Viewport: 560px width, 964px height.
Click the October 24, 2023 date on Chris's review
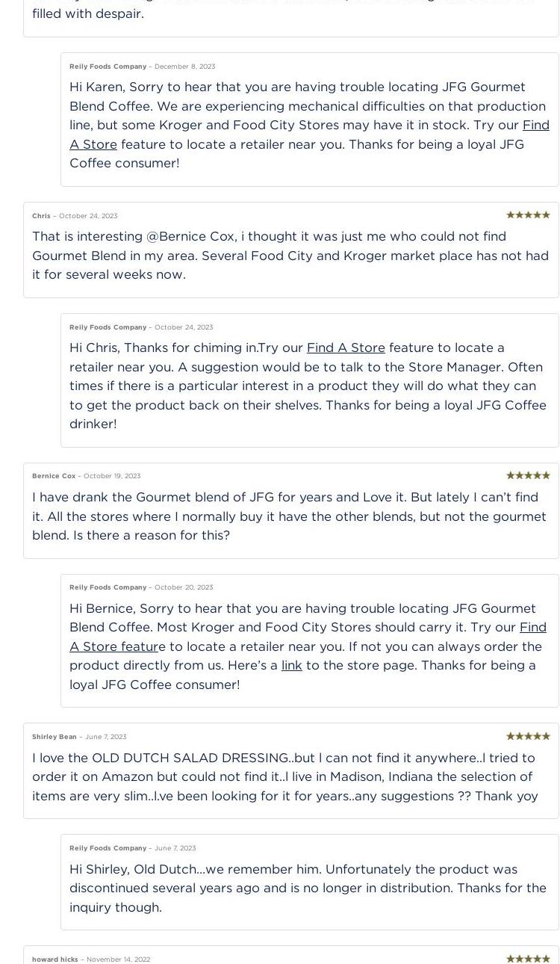click(x=88, y=216)
